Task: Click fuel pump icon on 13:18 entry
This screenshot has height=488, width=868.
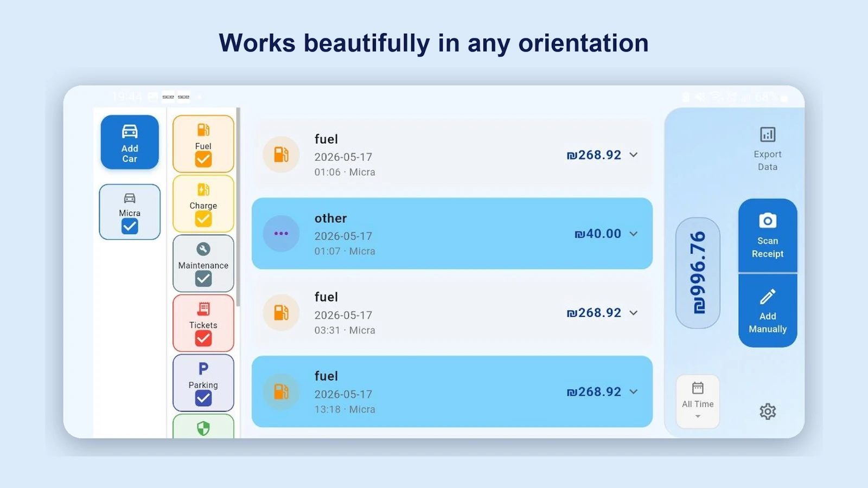Action: coord(281,391)
